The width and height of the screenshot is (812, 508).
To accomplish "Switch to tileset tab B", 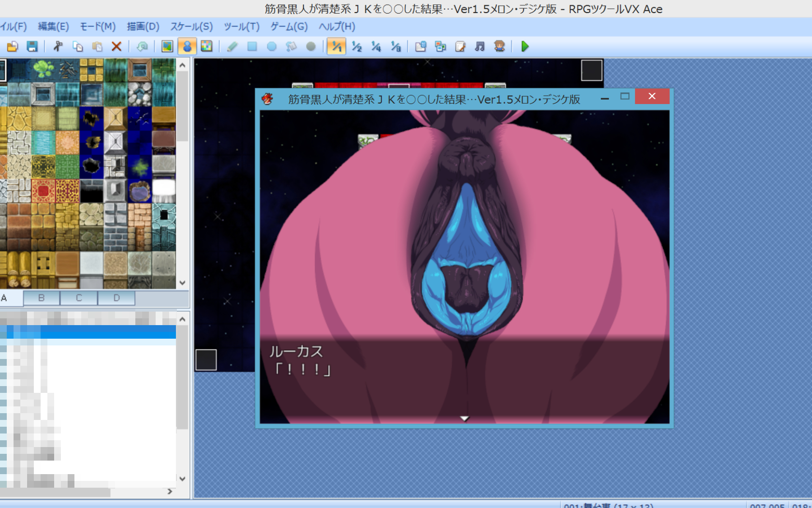I will coord(42,298).
